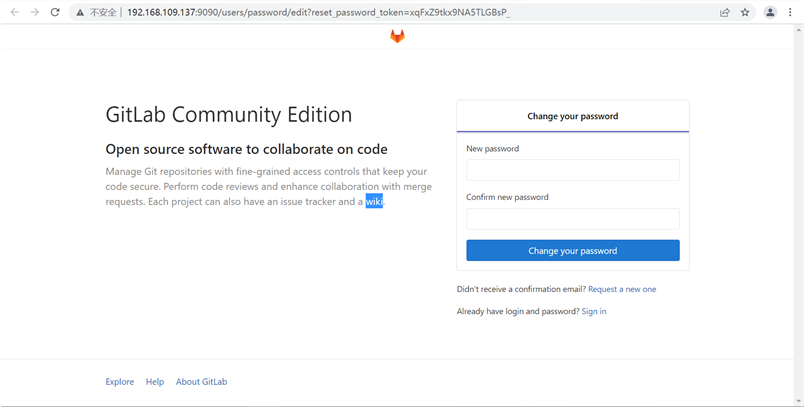Screen dimensions: 805x407
Task: Open the Explore footer link
Action: click(120, 382)
